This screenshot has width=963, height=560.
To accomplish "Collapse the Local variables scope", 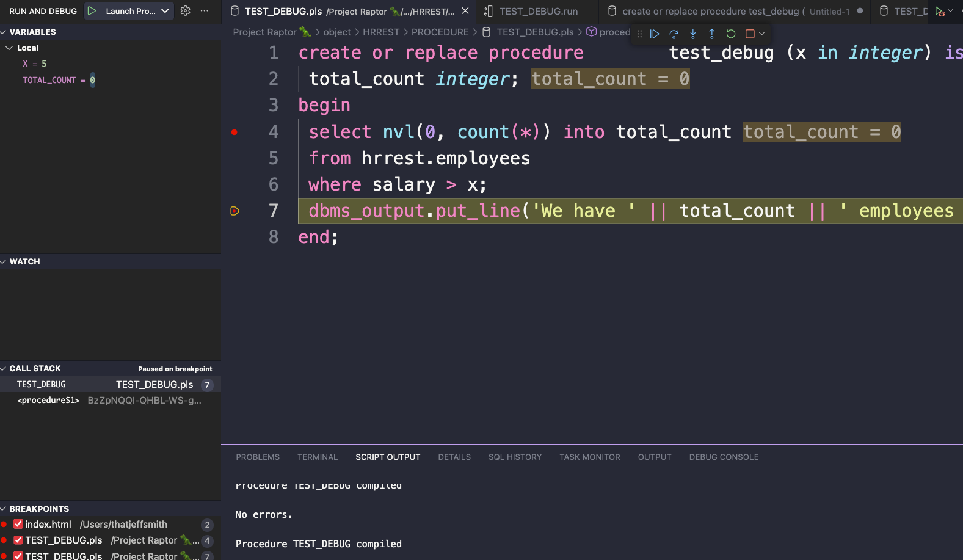I will (x=9, y=48).
